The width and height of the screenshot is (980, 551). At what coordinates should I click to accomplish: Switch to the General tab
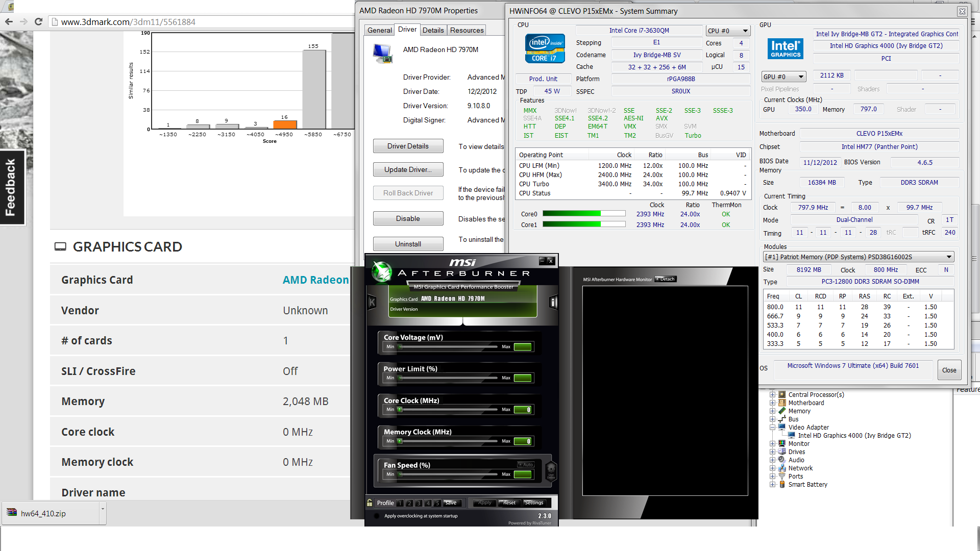click(x=380, y=30)
